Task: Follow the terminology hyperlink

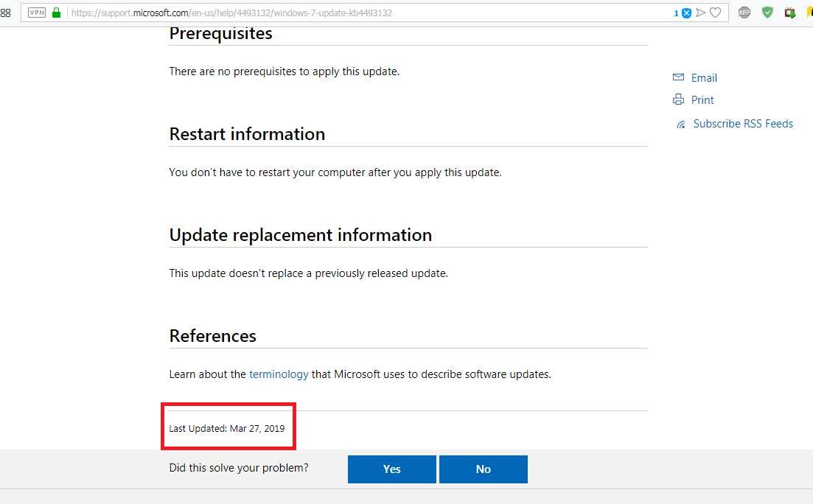Action: [x=279, y=374]
